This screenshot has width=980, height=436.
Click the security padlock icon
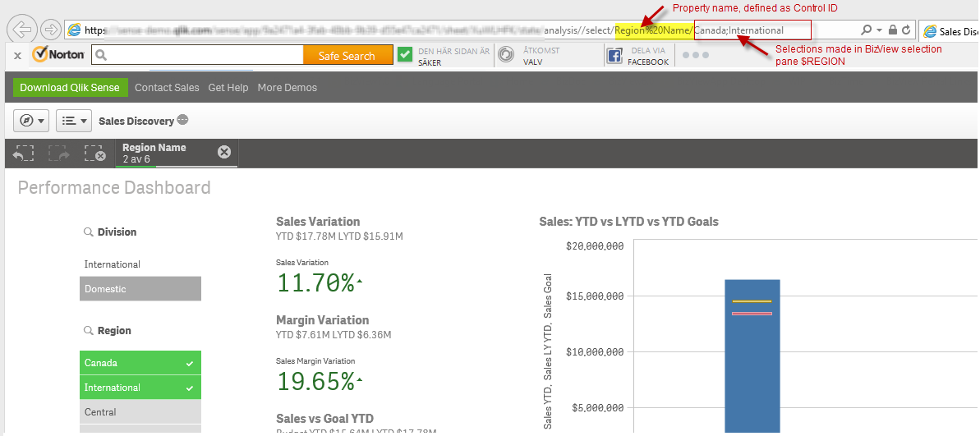892,30
